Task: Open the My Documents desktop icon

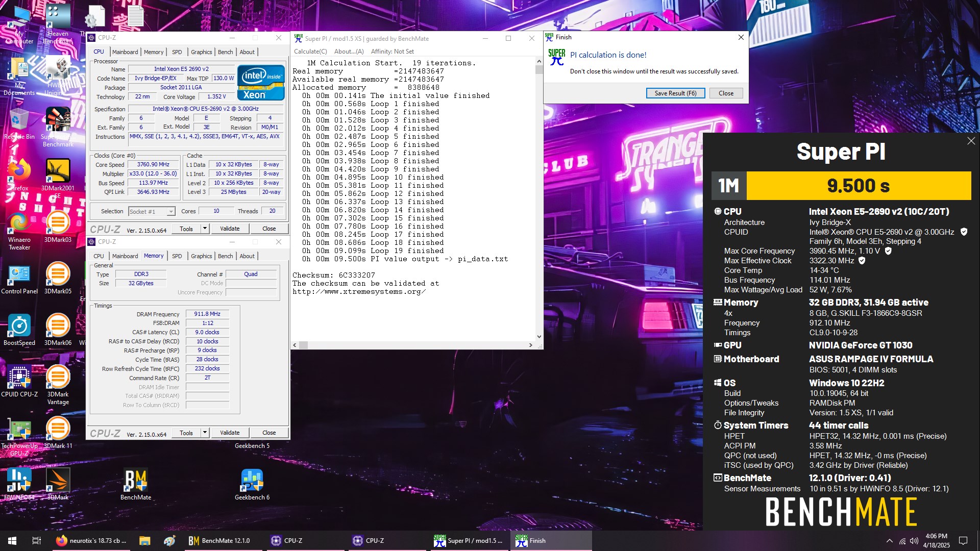Action: click(19, 77)
